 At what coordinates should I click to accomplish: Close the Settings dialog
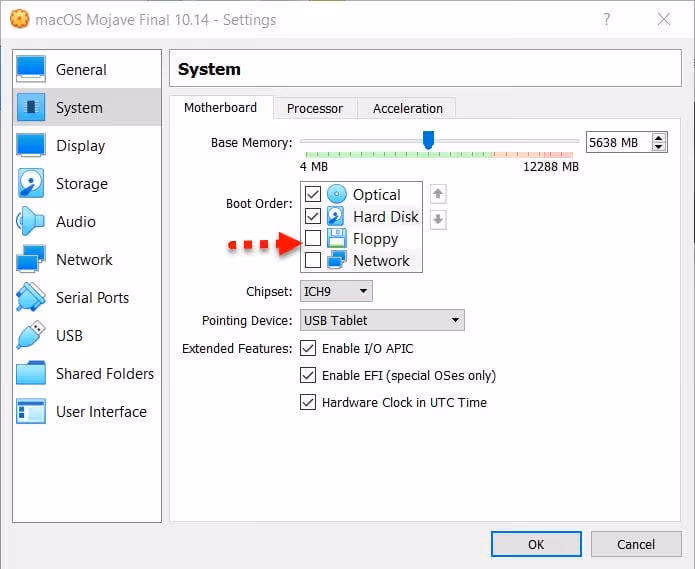tap(664, 19)
